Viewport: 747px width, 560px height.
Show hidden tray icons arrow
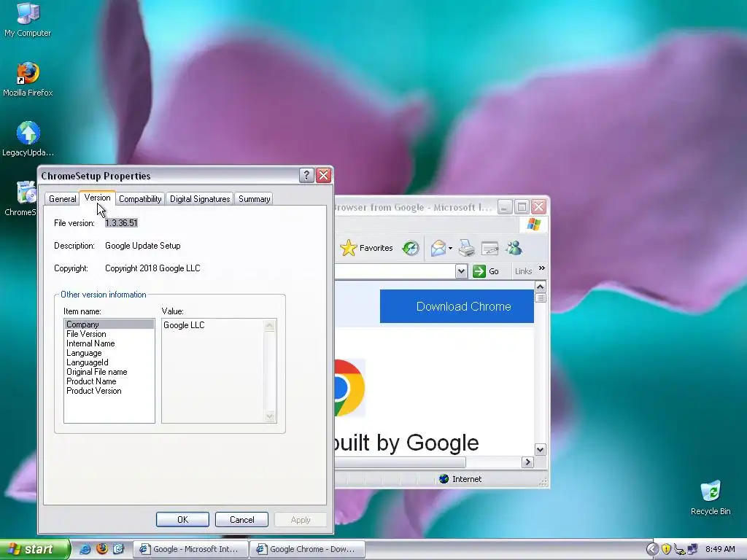tap(651, 549)
